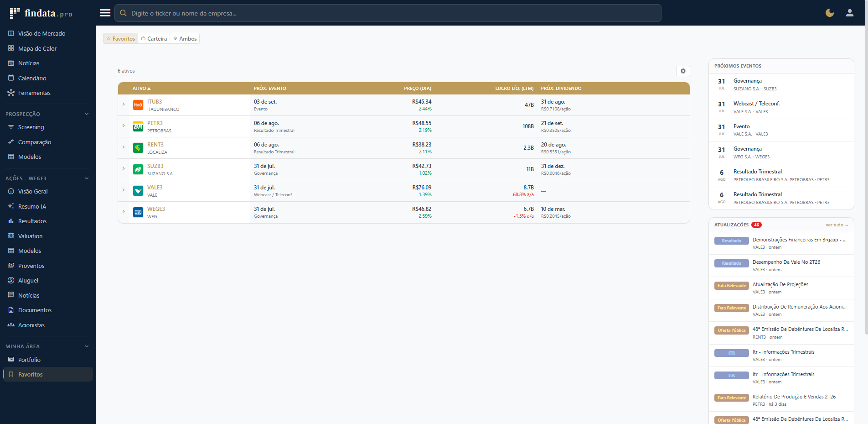
Task: Open the WEGE3 ticker link
Action: (x=156, y=209)
